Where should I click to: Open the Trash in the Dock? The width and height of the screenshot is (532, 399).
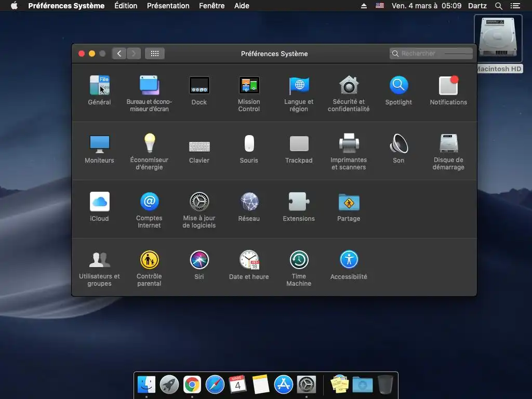385,385
